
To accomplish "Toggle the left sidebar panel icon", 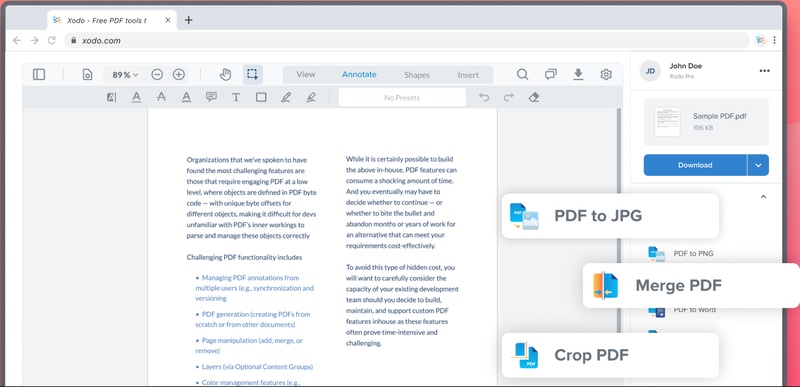I will 39,75.
